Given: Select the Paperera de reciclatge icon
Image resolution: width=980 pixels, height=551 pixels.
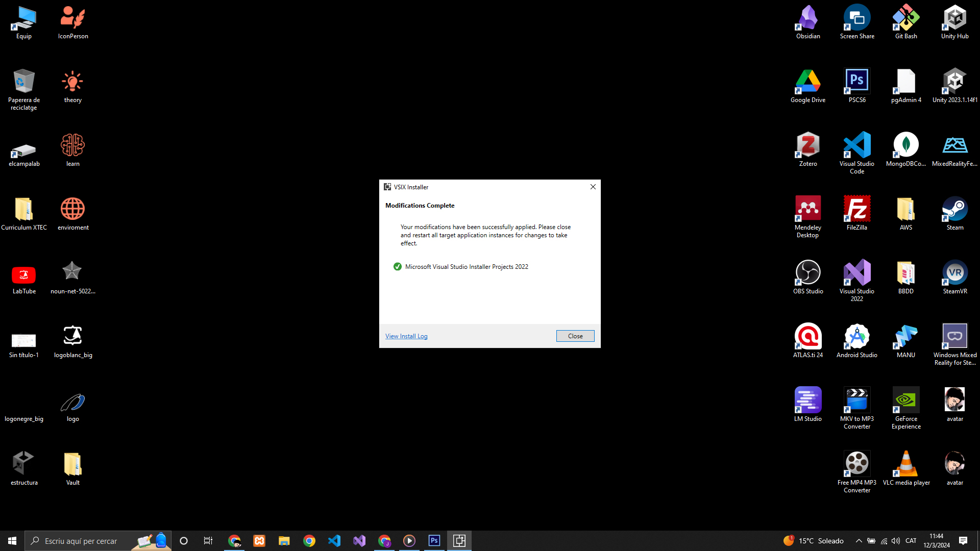Looking at the screenshot, I should [x=24, y=88].
